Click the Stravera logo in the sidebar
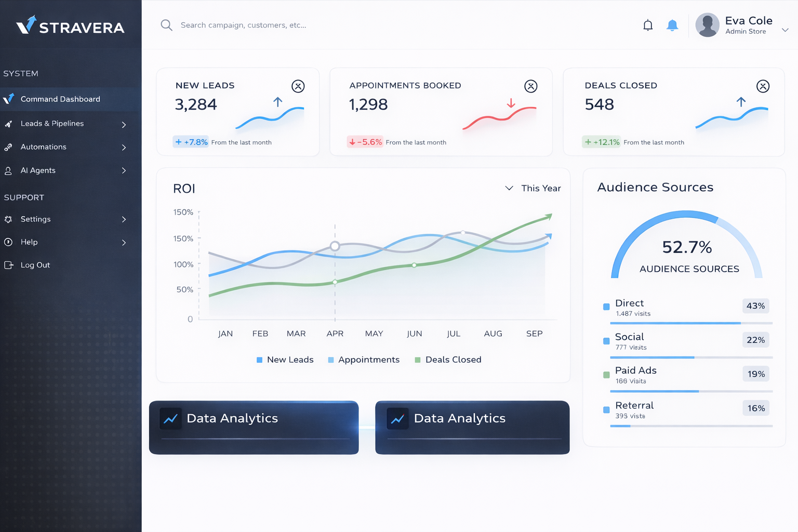The image size is (798, 532). 70,25
